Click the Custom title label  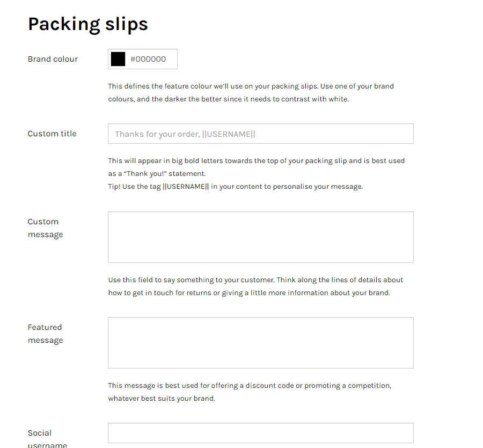52,134
